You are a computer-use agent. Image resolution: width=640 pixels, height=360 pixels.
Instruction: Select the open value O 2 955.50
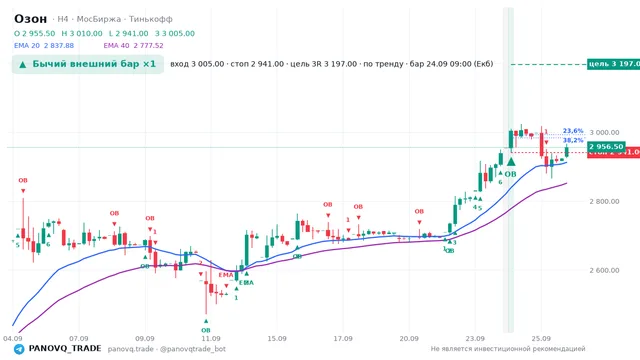pos(35,33)
